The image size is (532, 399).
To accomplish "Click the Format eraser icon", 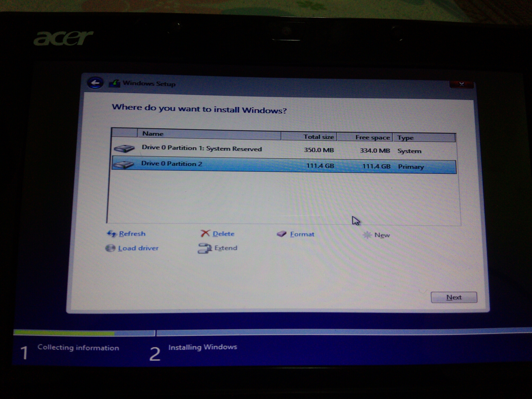I will coord(281,234).
